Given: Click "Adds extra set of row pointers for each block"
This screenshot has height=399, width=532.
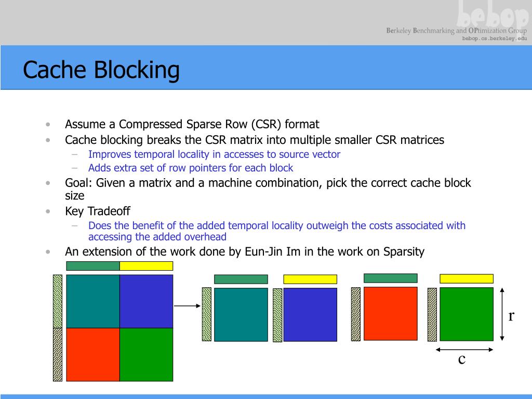Looking at the screenshot, I should 191,168.
